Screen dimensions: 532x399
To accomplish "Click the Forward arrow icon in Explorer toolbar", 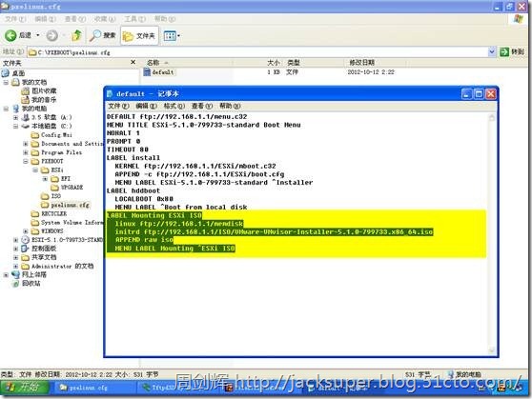I will [51, 35].
